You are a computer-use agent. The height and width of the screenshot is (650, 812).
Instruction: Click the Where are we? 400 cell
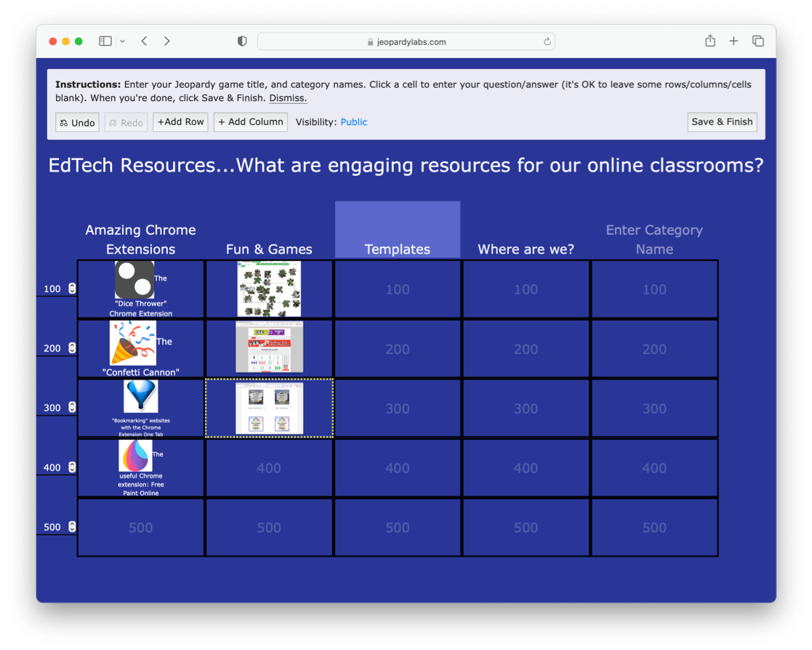(526, 468)
